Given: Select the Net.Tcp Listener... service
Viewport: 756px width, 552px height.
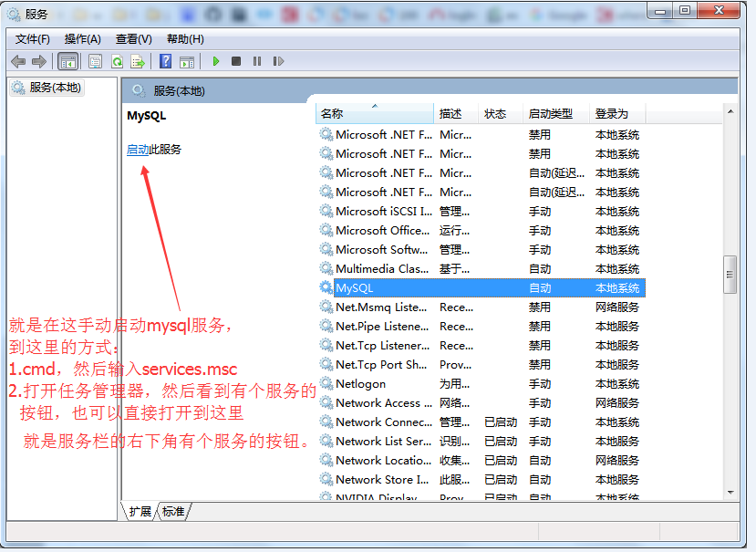Looking at the screenshot, I should pos(482,345).
